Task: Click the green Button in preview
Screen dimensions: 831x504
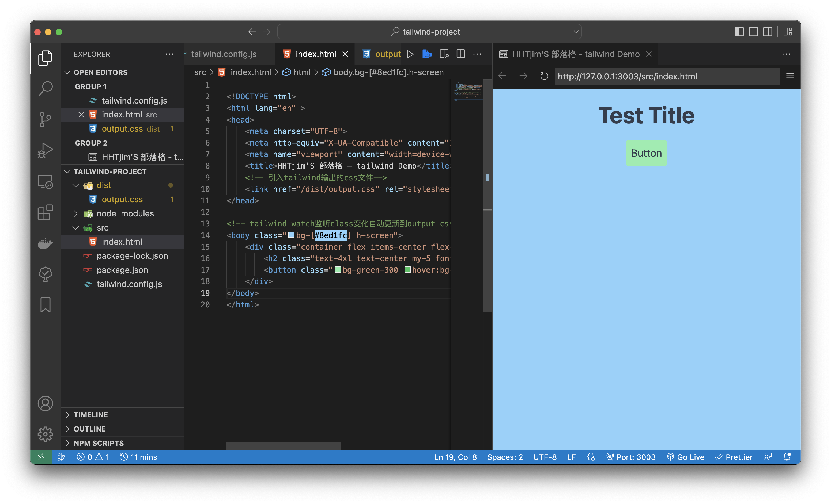Action: coord(646,153)
